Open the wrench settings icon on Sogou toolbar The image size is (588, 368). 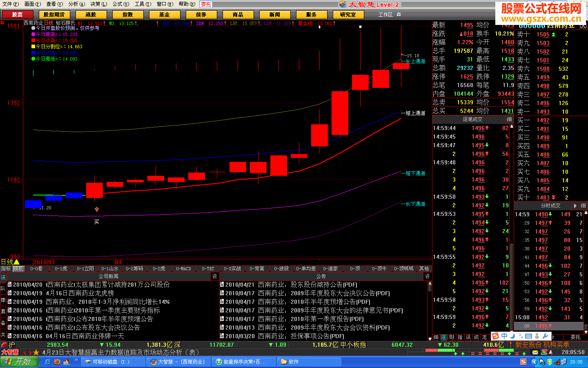click(545, 336)
